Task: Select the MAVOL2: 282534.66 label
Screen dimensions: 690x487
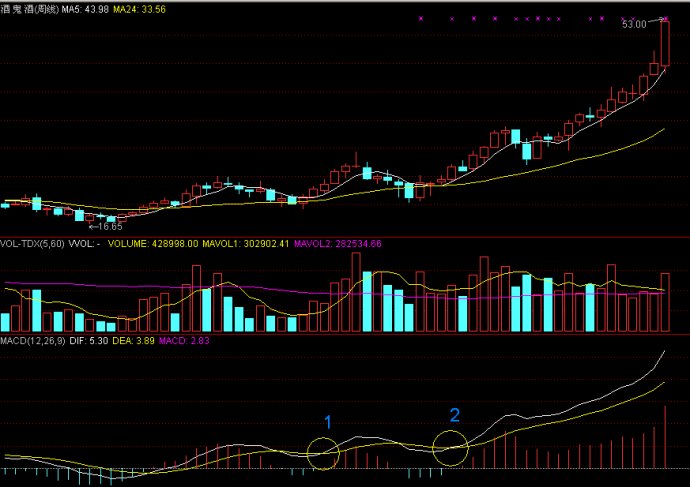Action: point(338,244)
